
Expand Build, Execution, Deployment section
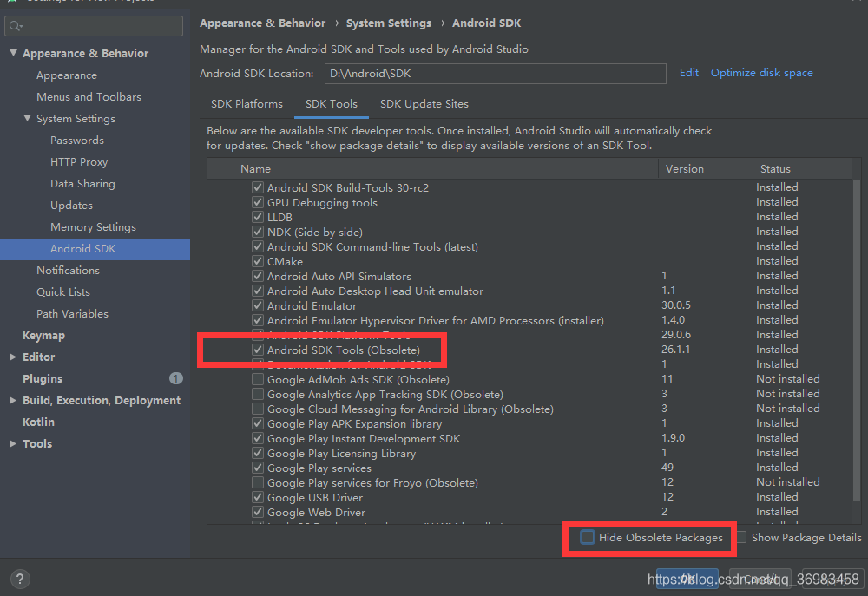13,400
